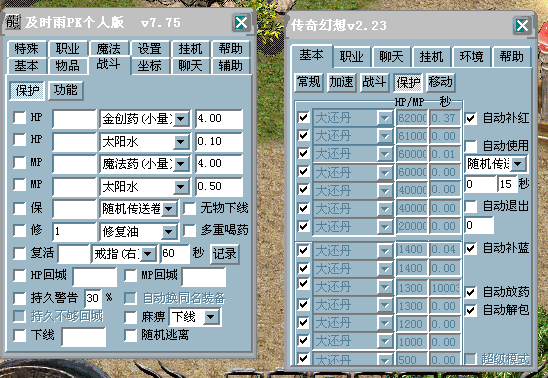Uncheck 自动补红 in 传奇幻想
This screenshot has width=548, height=378.
pyautogui.click(x=471, y=118)
